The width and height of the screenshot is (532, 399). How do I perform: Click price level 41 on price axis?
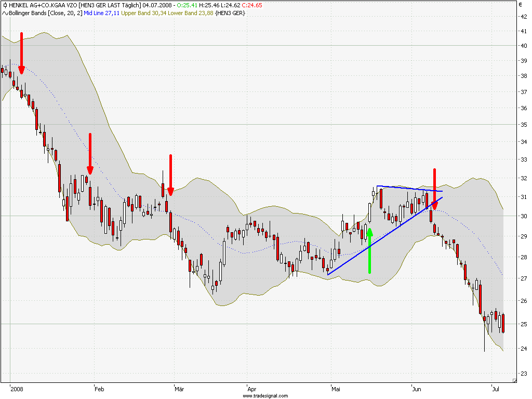coord(524,31)
